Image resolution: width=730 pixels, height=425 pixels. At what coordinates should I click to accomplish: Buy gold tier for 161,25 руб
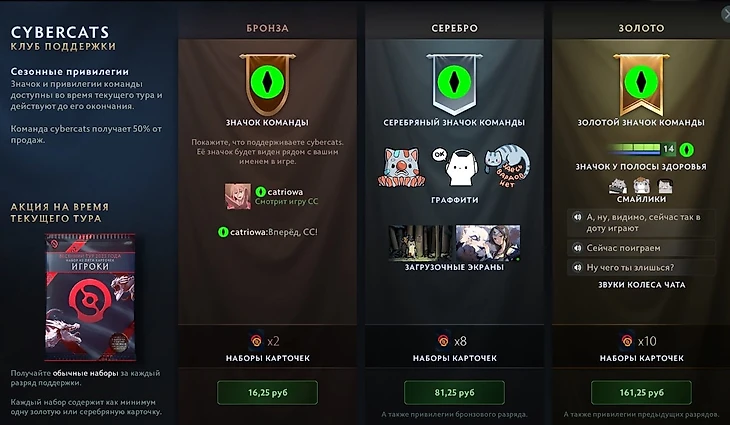click(x=642, y=393)
